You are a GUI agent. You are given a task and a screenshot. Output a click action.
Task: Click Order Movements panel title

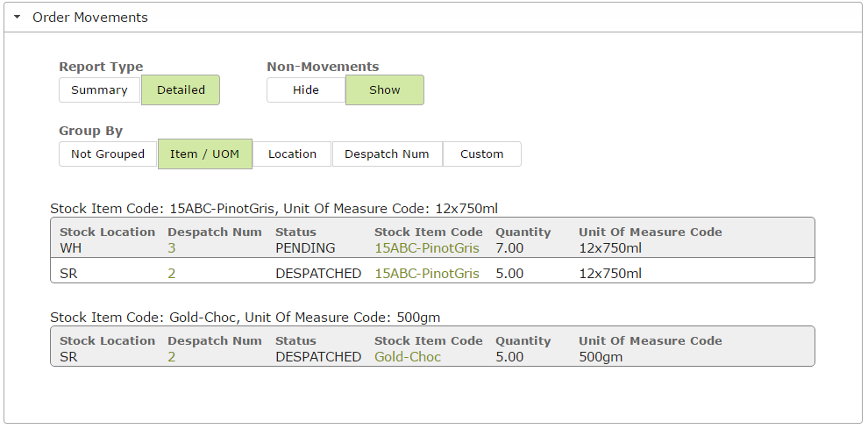click(90, 18)
